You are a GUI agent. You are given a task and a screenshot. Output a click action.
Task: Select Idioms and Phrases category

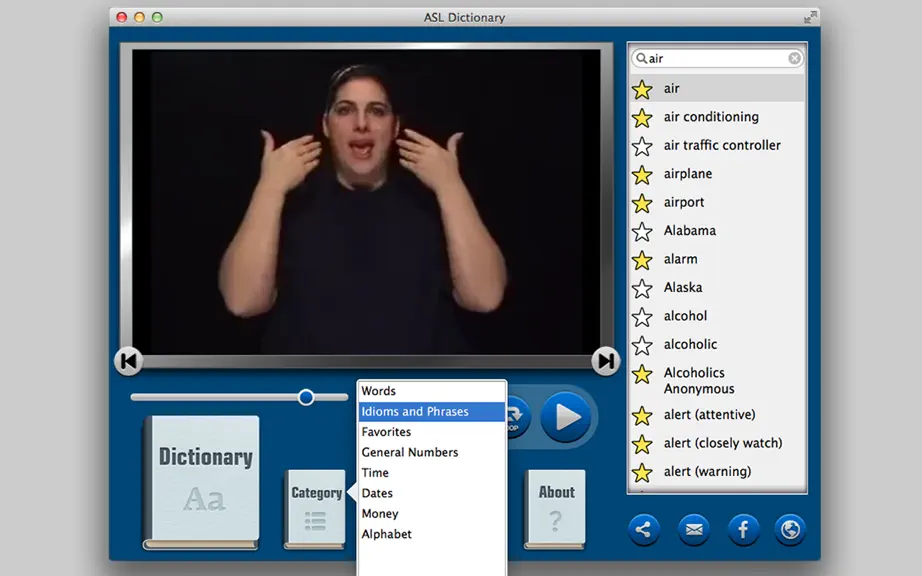point(432,411)
